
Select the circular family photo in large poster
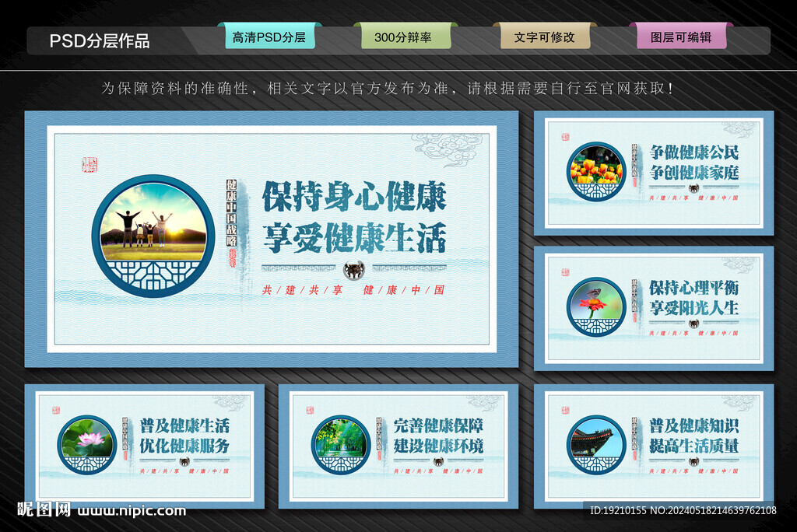click(153, 236)
